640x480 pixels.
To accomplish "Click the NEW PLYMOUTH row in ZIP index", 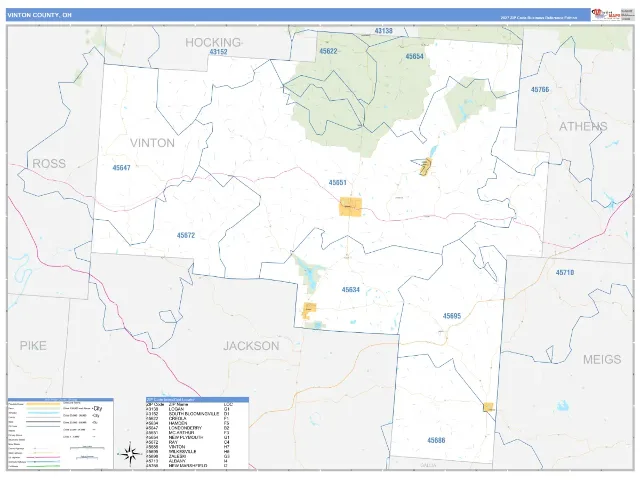I will pyautogui.click(x=197, y=438).
